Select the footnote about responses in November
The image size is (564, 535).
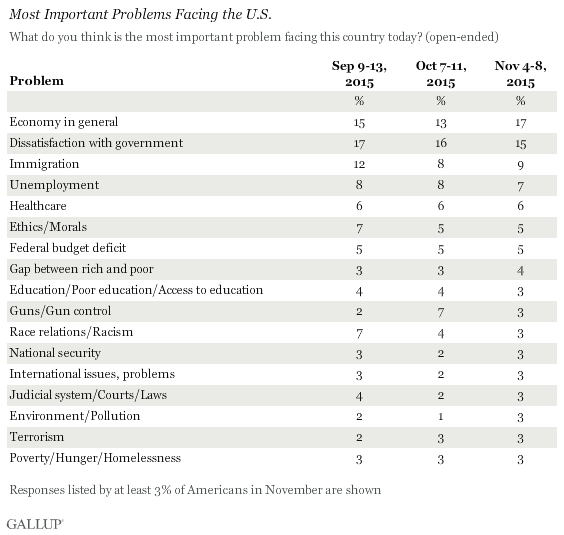(x=195, y=490)
